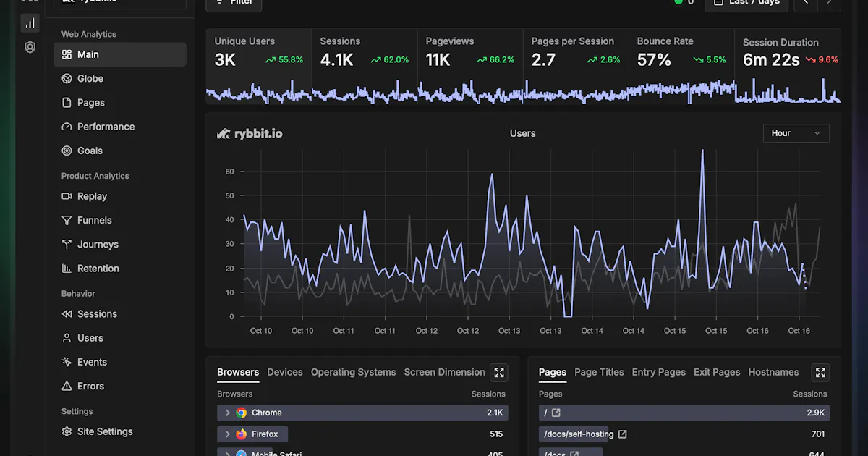Expand the Firefox browser row
The height and width of the screenshot is (456, 868).
[x=227, y=434]
